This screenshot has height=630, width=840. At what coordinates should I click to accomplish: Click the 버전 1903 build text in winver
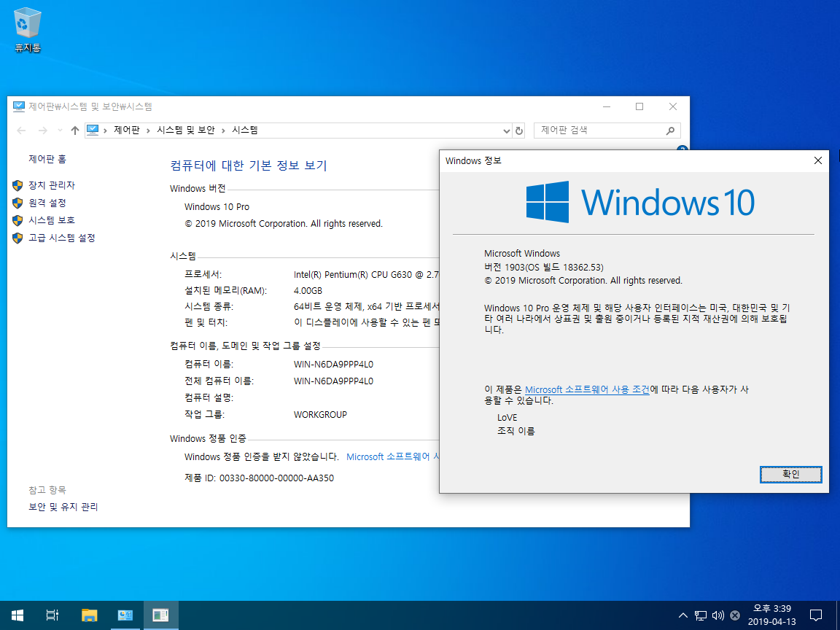coord(544,268)
